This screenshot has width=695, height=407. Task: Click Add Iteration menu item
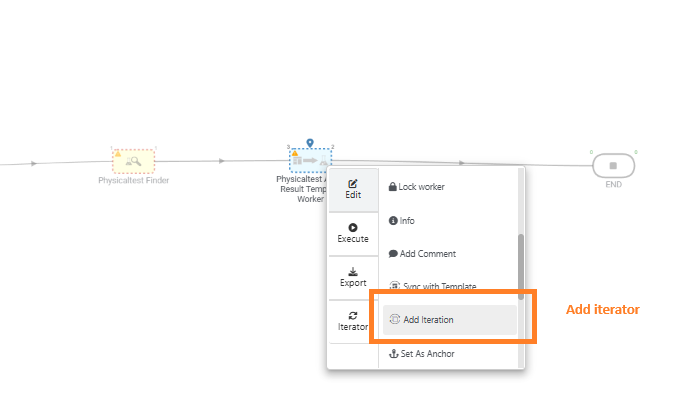point(450,320)
